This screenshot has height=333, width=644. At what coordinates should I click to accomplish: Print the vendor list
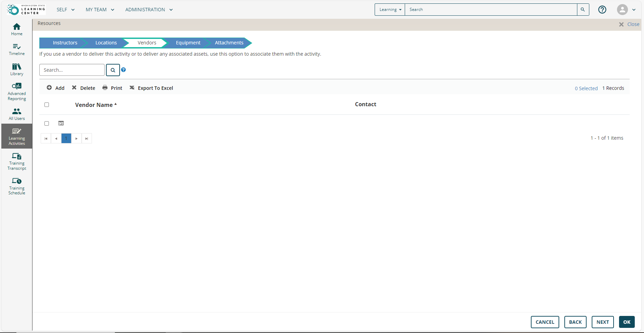click(112, 88)
